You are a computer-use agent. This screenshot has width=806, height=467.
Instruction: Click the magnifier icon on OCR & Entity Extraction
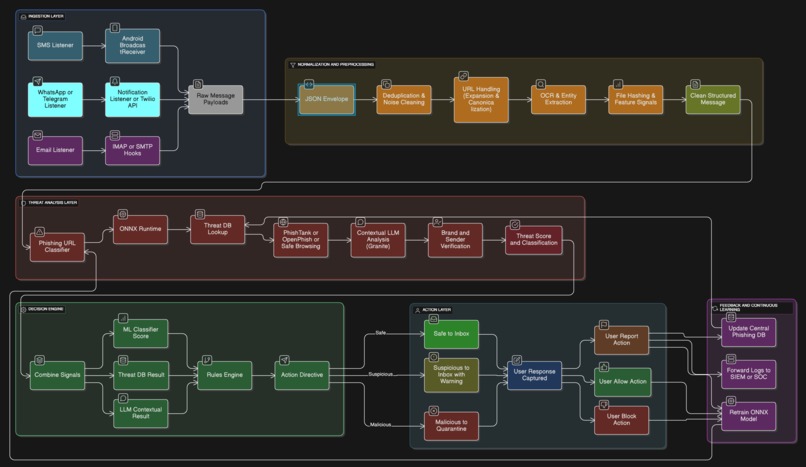click(x=541, y=84)
